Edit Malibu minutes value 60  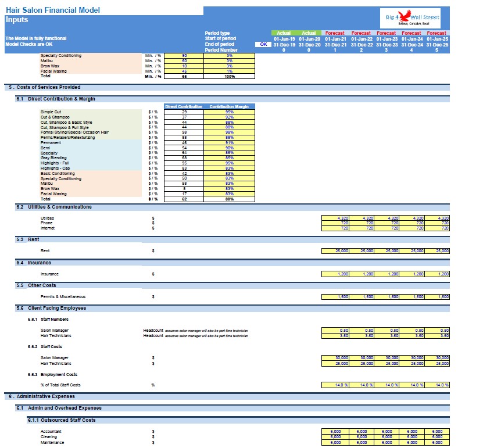click(184, 61)
